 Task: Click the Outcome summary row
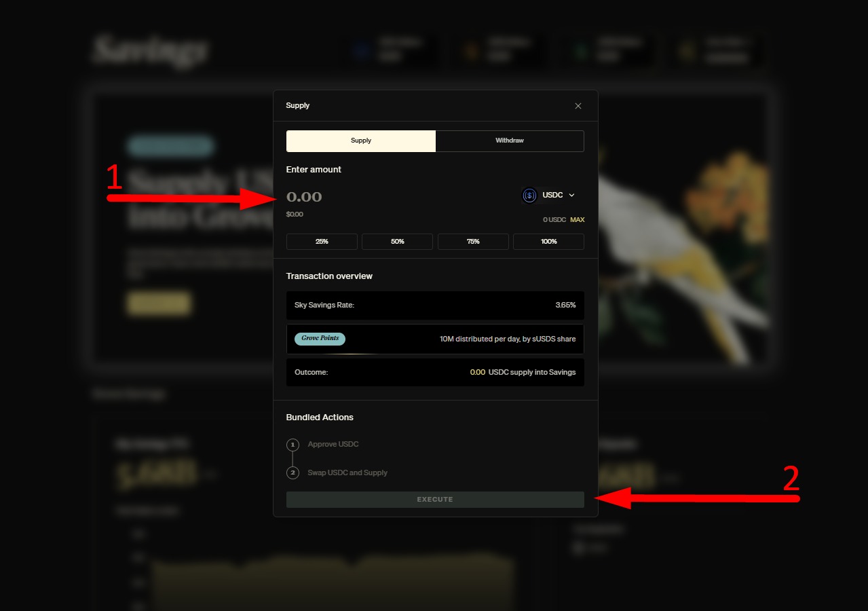435,372
